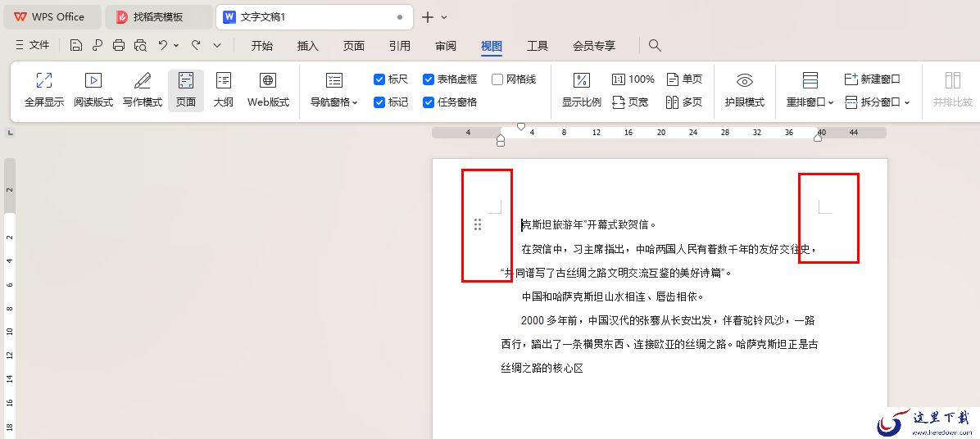Open the Tools (工具) ribbon tab

[x=538, y=46]
